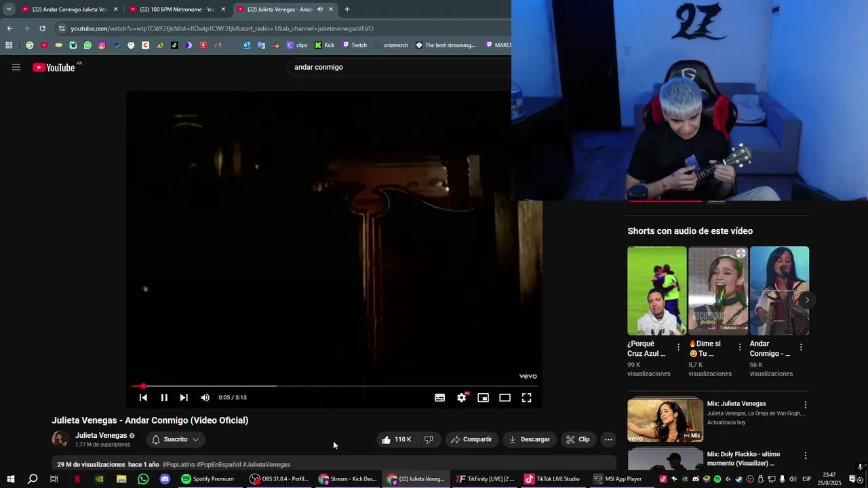The image size is (868, 488).
Task: Switch to OBS 31.0.4 in taskbar
Action: (279, 479)
